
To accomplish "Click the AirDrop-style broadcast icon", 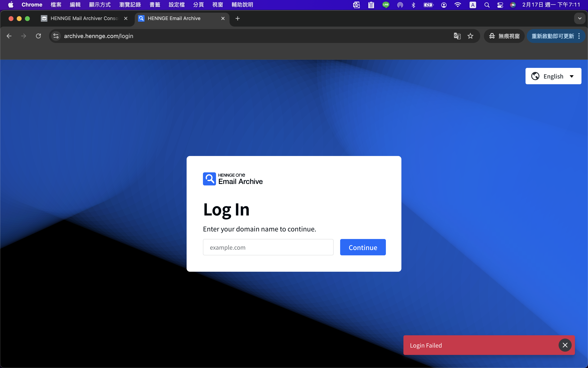I will (400, 5).
